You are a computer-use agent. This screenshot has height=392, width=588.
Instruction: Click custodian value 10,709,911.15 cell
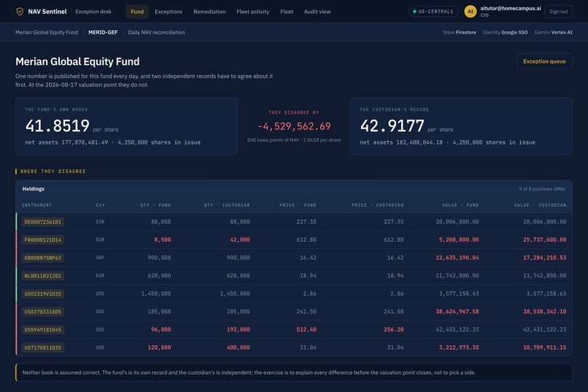(x=544, y=347)
